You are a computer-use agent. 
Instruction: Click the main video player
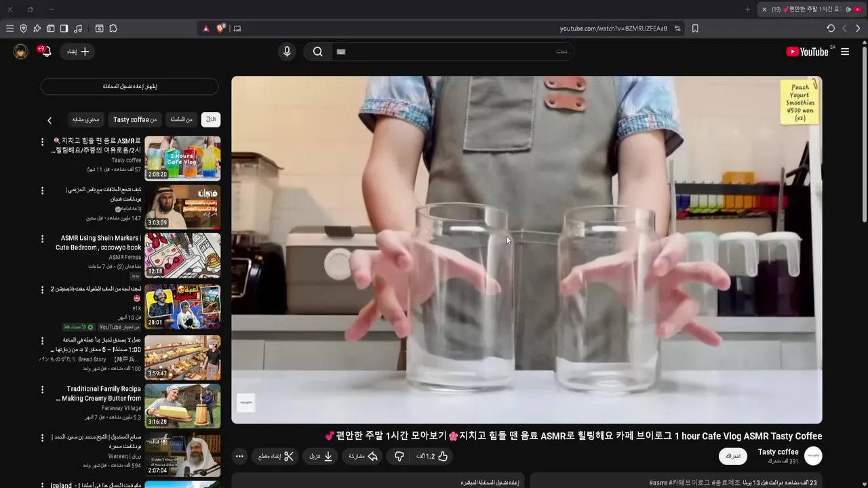point(527,250)
